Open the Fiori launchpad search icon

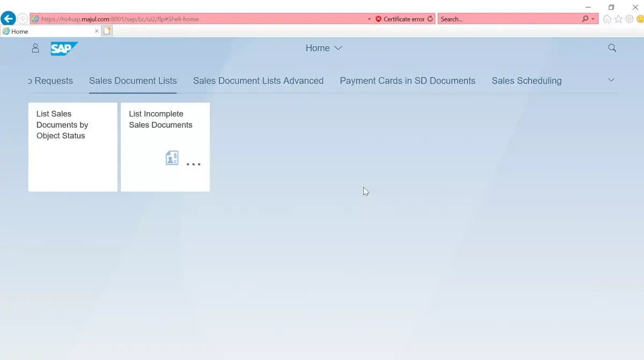click(x=612, y=48)
